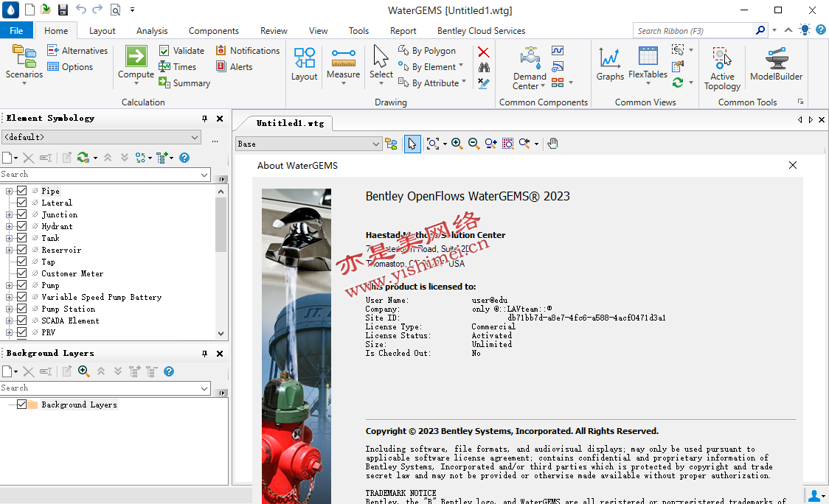Image resolution: width=829 pixels, height=504 pixels.
Task: Toggle the Junction checkbox
Action: coord(21,214)
